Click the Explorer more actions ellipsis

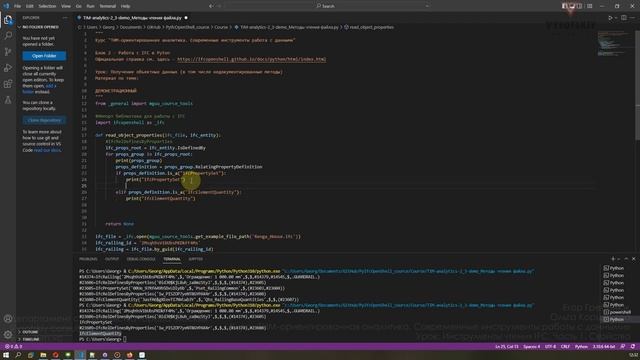65,18
